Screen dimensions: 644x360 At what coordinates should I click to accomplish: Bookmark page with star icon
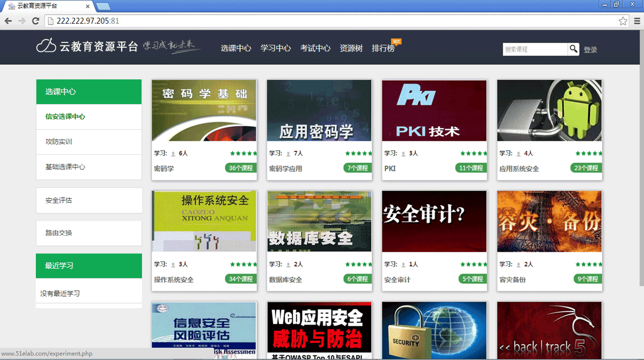pyautogui.click(x=623, y=21)
